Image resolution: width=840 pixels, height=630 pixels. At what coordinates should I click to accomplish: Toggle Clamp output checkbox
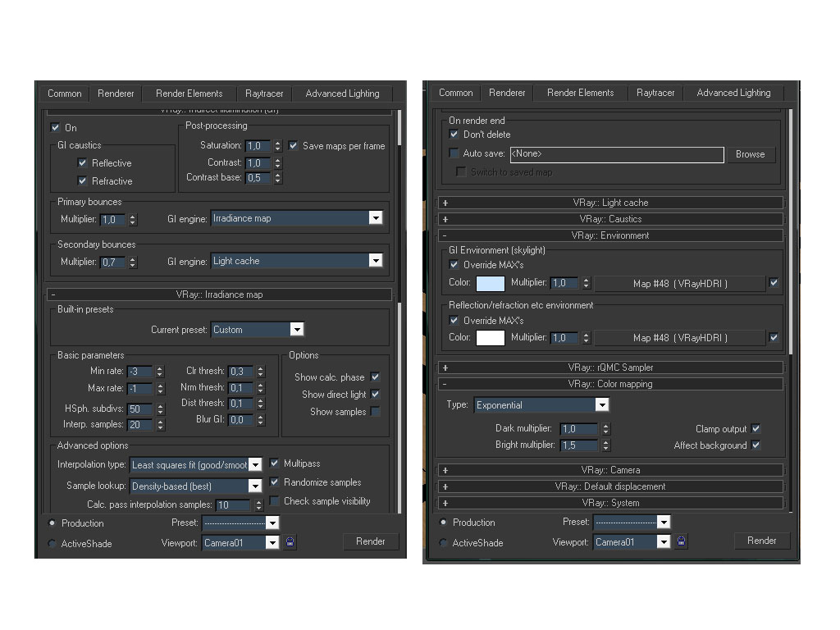click(x=756, y=428)
